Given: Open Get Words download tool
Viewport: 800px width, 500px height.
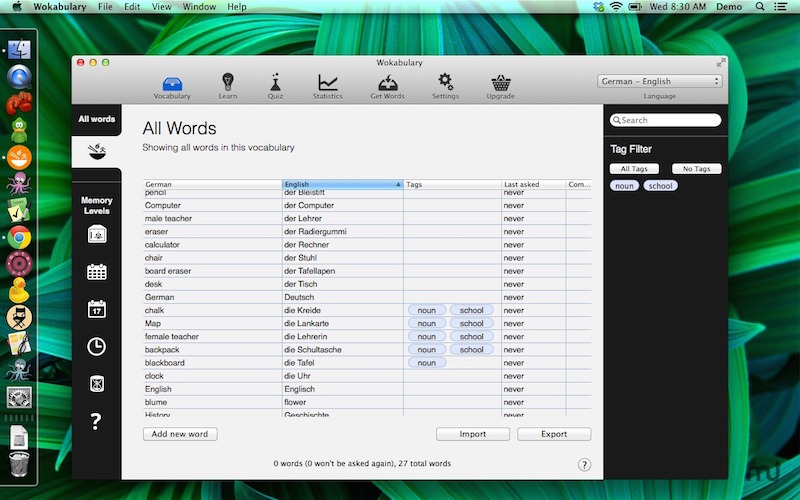Looking at the screenshot, I should [387, 87].
